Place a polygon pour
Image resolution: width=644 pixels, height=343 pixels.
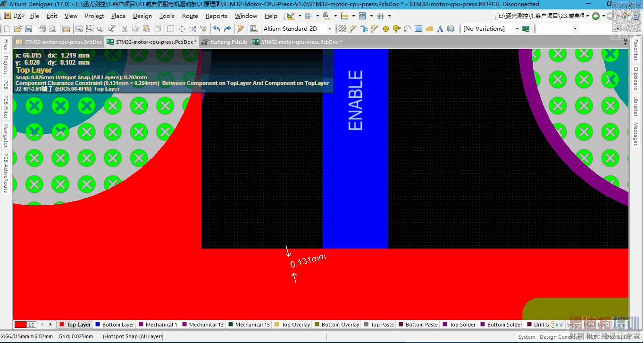pyautogui.click(x=429, y=29)
